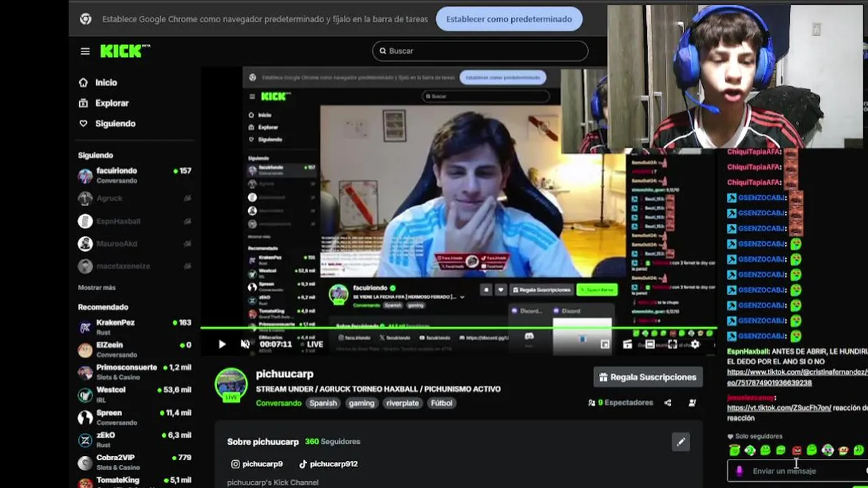
Task: Open TomateKing recommended channel
Action: pyautogui.click(x=135, y=483)
